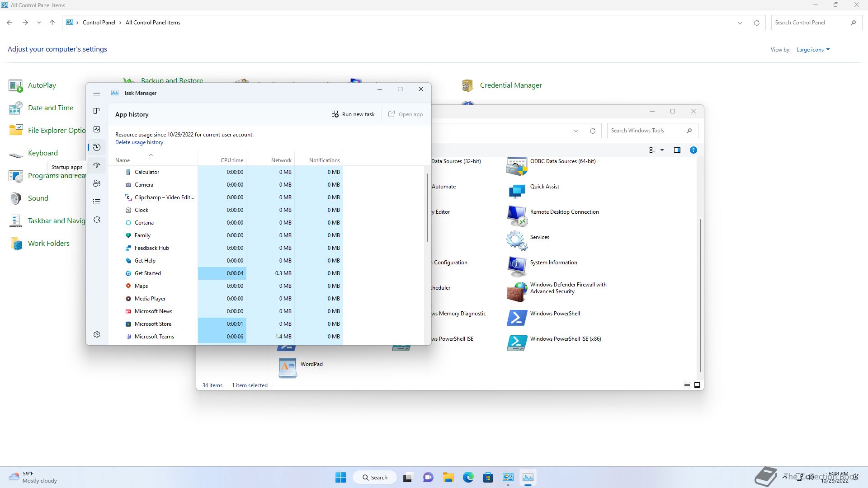This screenshot has width=868, height=488.
Task: Select Microsoft Teams row in App history
Action: pos(225,337)
